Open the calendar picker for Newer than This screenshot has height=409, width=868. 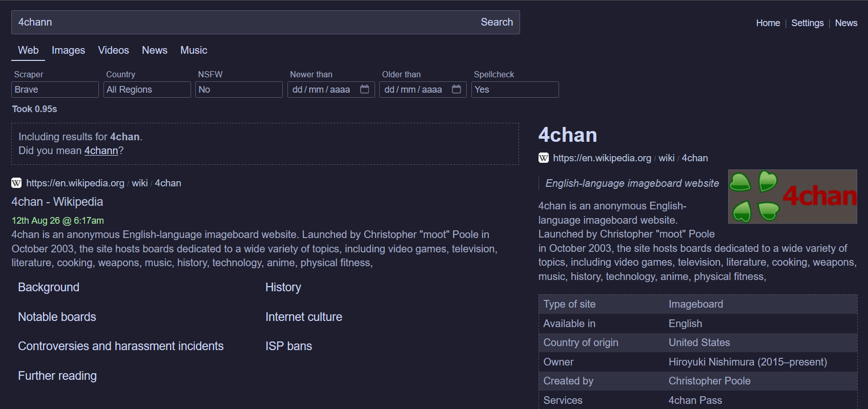point(365,89)
